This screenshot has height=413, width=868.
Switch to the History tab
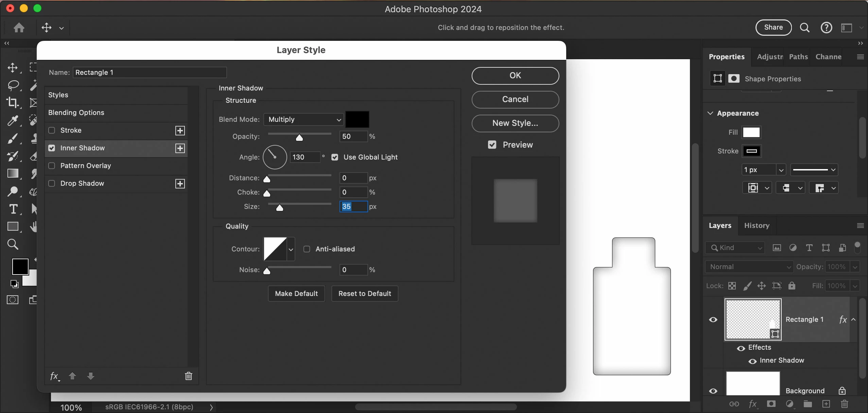757,226
